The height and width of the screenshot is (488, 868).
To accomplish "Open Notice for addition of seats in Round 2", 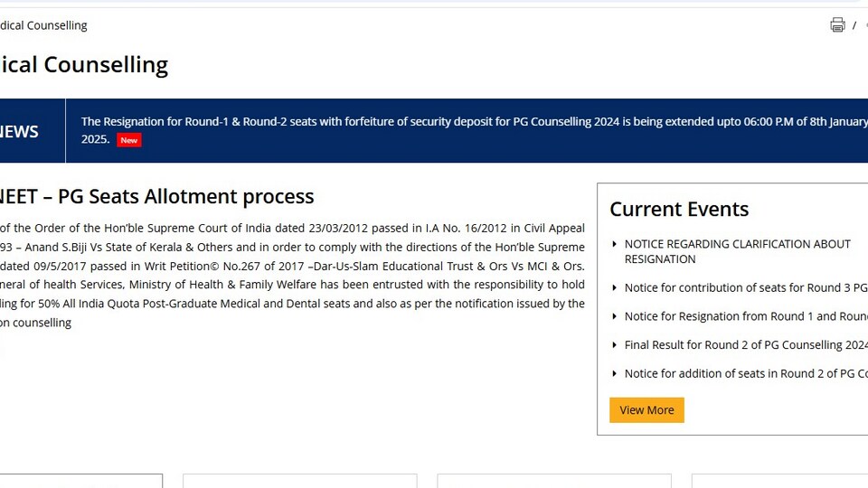I will click(746, 373).
